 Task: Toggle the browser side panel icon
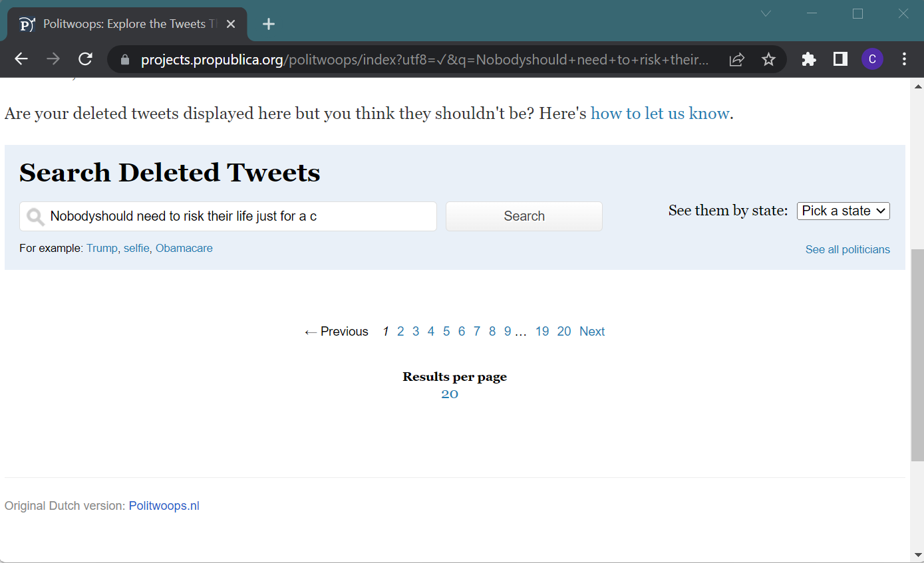841,60
